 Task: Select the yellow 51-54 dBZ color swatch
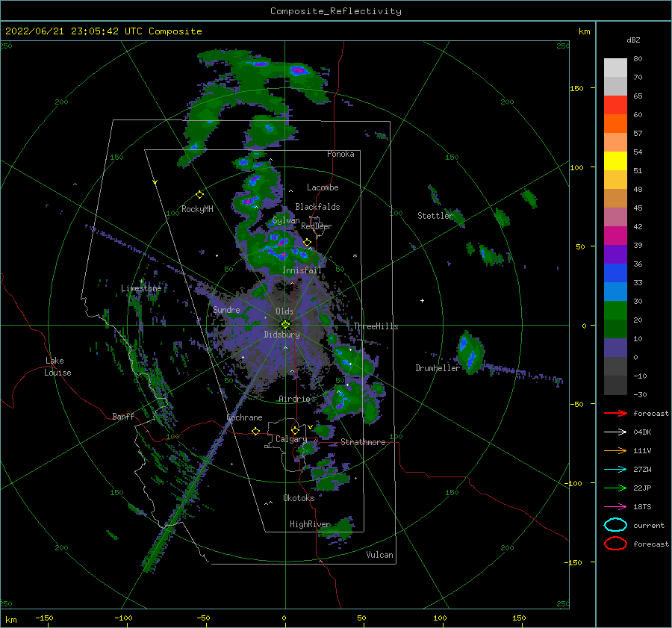click(x=615, y=161)
